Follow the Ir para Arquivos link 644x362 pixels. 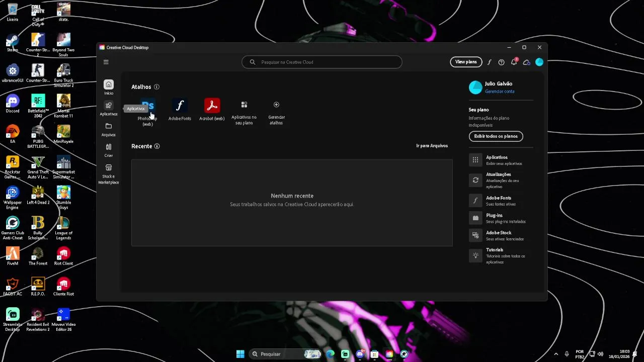pos(432,146)
